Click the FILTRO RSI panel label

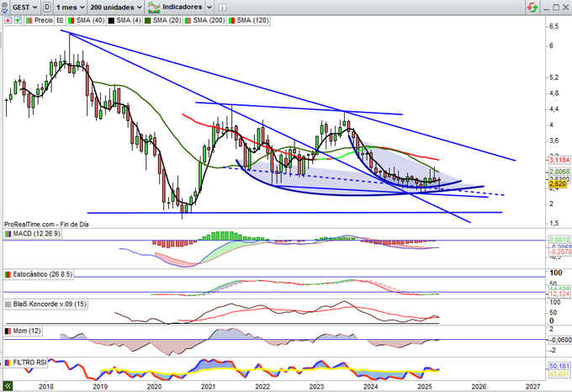29,363
